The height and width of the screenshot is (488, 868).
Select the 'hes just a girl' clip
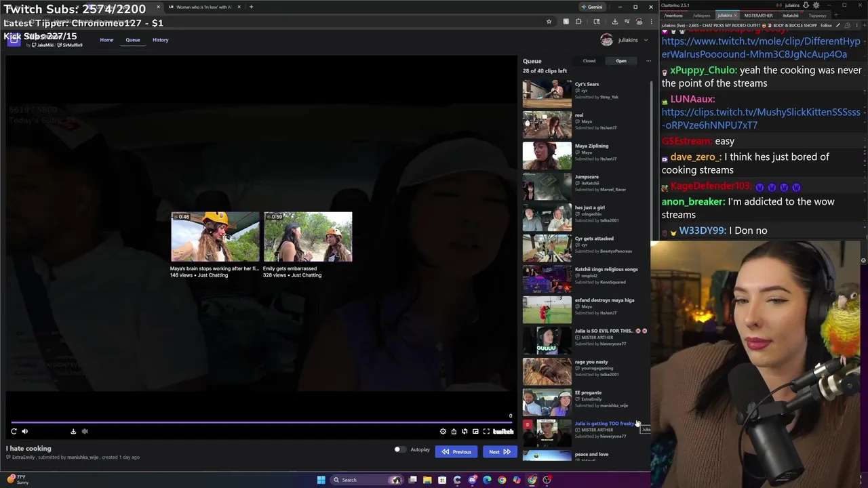(x=547, y=217)
